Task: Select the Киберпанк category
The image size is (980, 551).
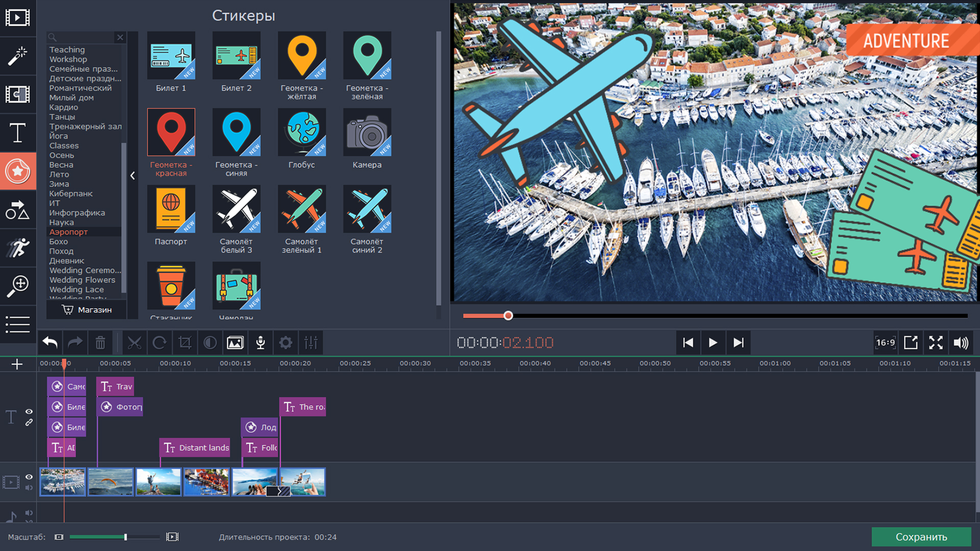Action: coord(71,194)
